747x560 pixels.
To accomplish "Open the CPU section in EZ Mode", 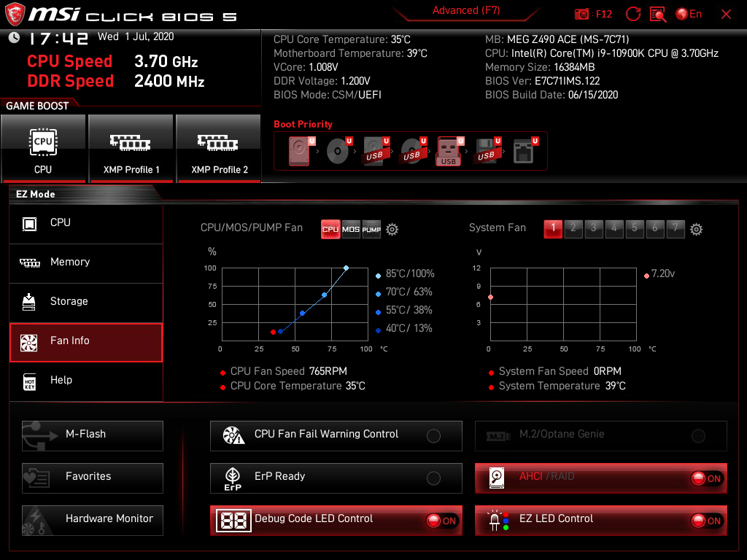I will (86, 223).
